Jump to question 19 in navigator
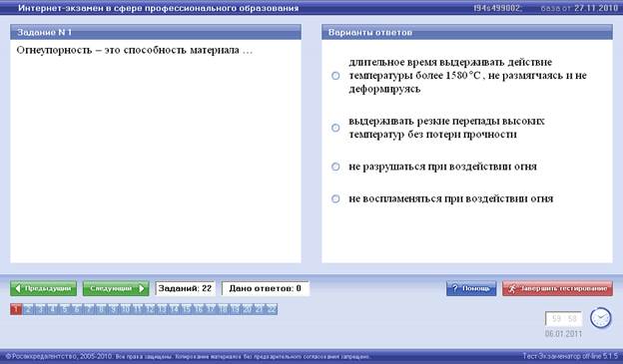This screenshot has height=364, width=623. pos(235,309)
